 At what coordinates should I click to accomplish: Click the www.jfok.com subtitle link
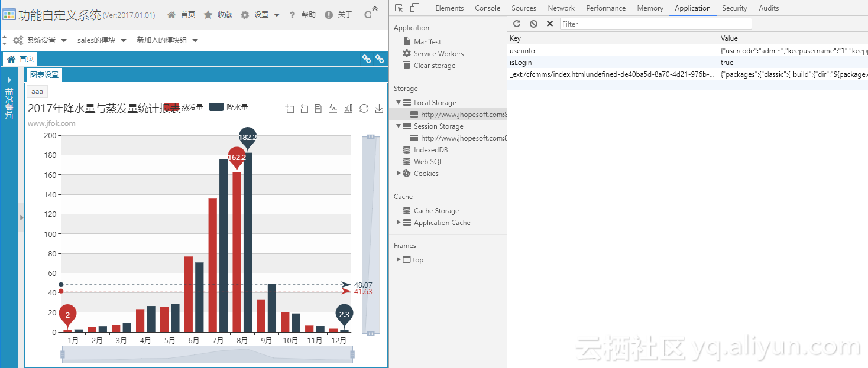pyautogui.click(x=51, y=123)
